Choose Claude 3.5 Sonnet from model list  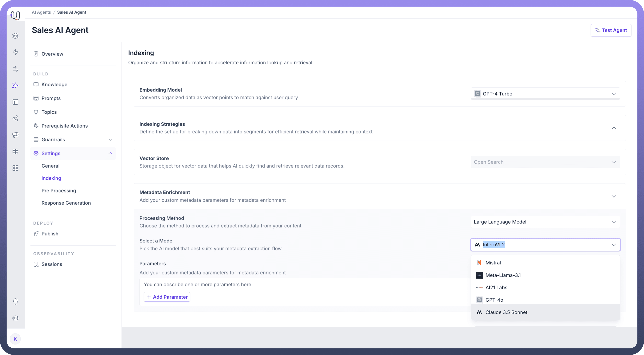[x=506, y=312]
